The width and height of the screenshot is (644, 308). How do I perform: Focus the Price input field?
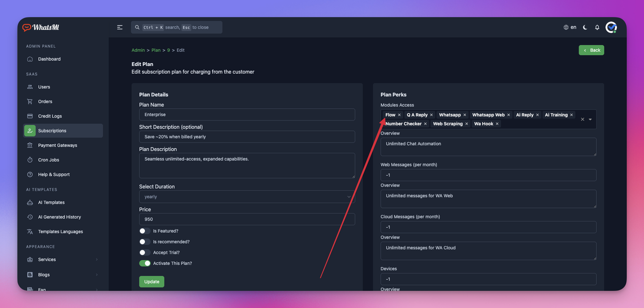[x=247, y=219]
